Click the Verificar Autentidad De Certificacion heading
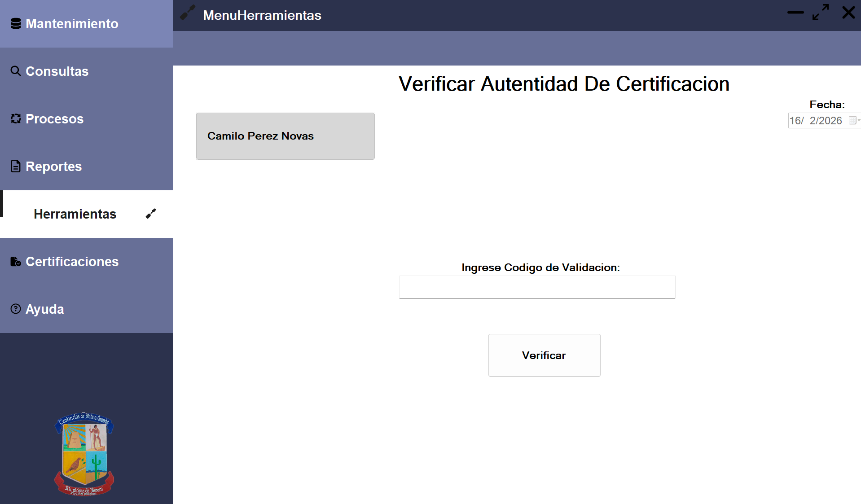The width and height of the screenshot is (861, 504). click(x=564, y=84)
